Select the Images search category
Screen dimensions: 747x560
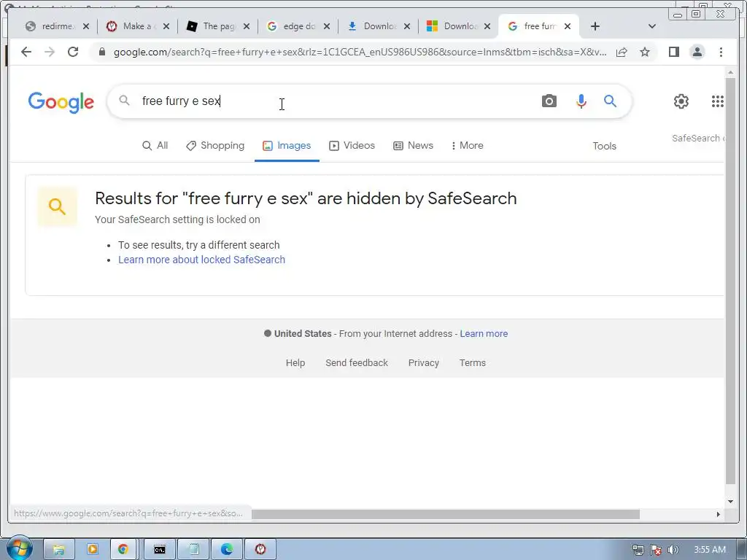(x=287, y=145)
